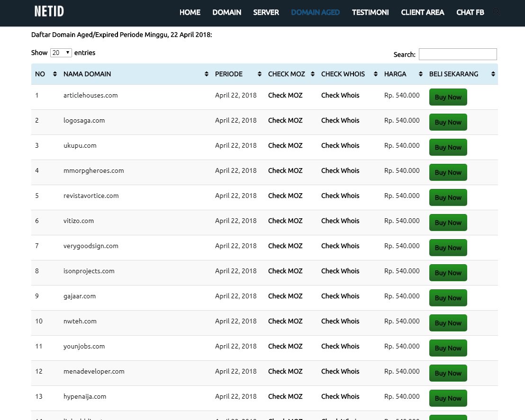Select the revistavortice.com domain name
Viewport: 525px width, 420px height.
(91, 196)
